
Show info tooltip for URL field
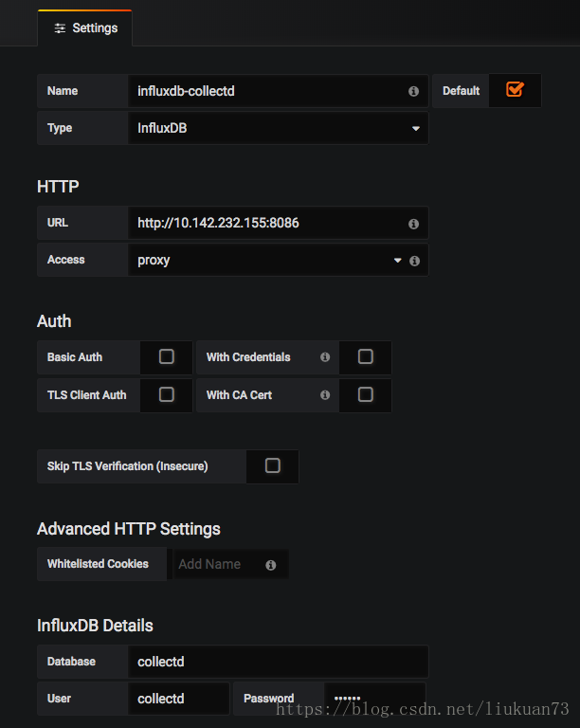coord(413,225)
